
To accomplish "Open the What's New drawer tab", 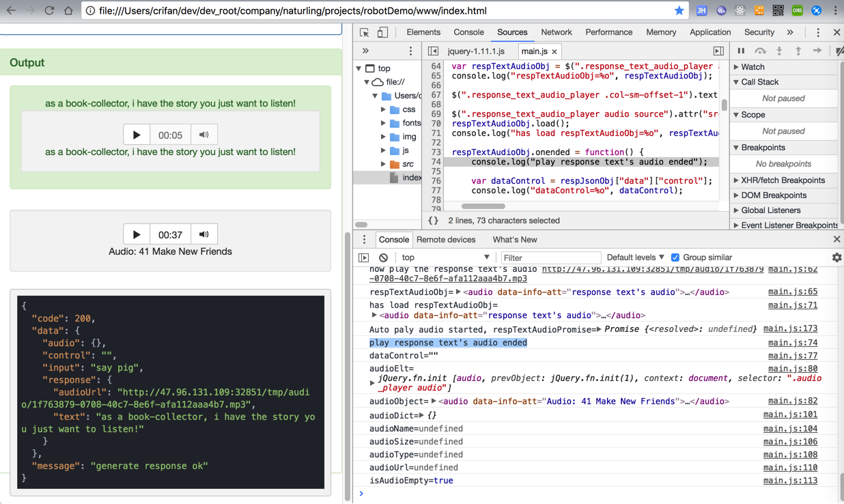I will [x=514, y=240].
